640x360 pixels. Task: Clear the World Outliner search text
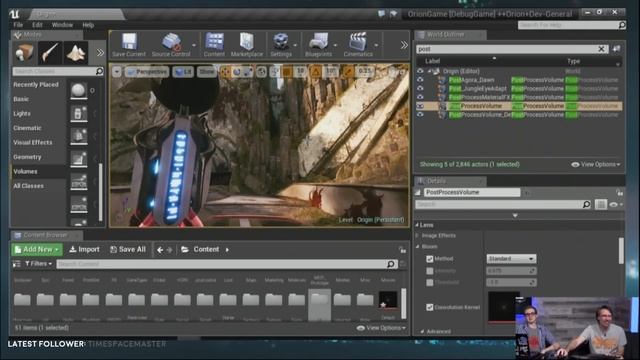click(x=601, y=49)
